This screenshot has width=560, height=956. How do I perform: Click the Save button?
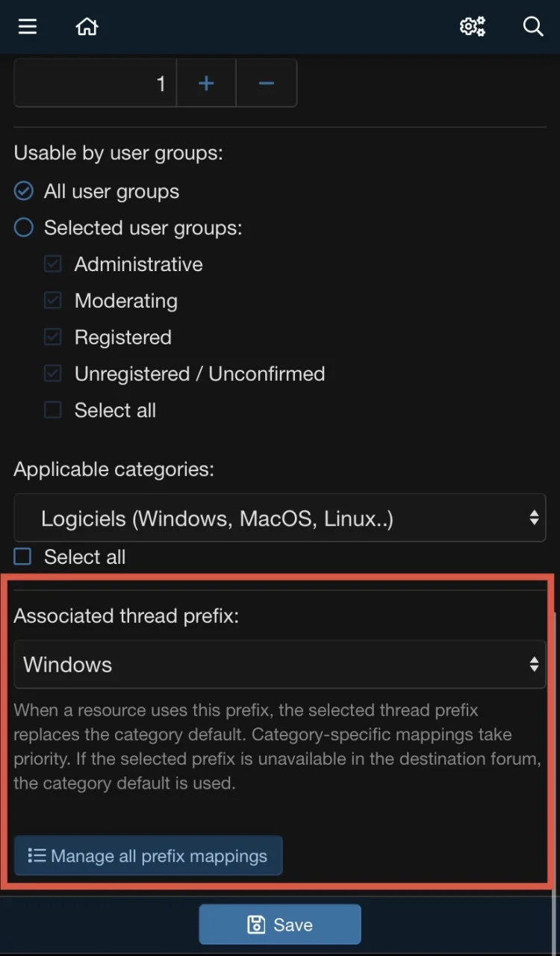pyautogui.click(x=280, y=925)
